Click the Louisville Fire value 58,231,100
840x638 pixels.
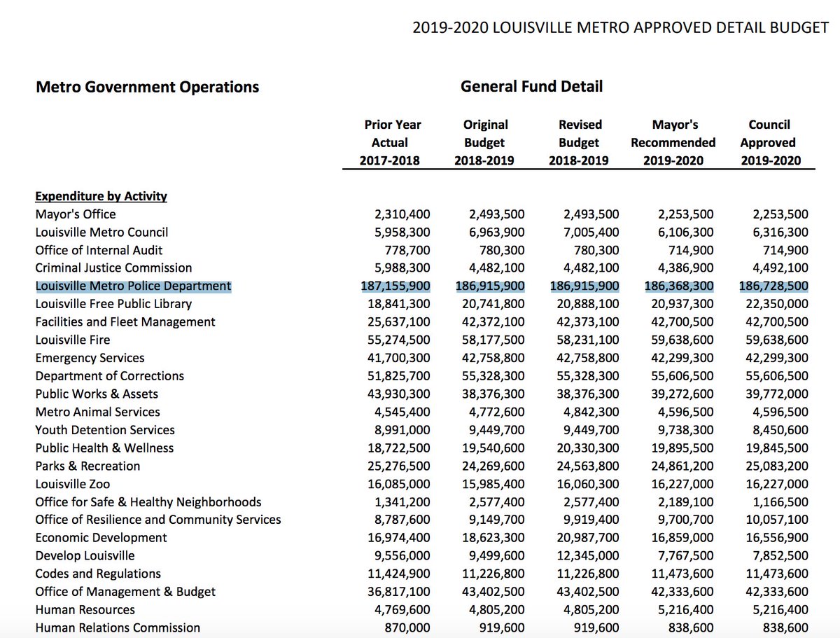click(x=588, y=340)
